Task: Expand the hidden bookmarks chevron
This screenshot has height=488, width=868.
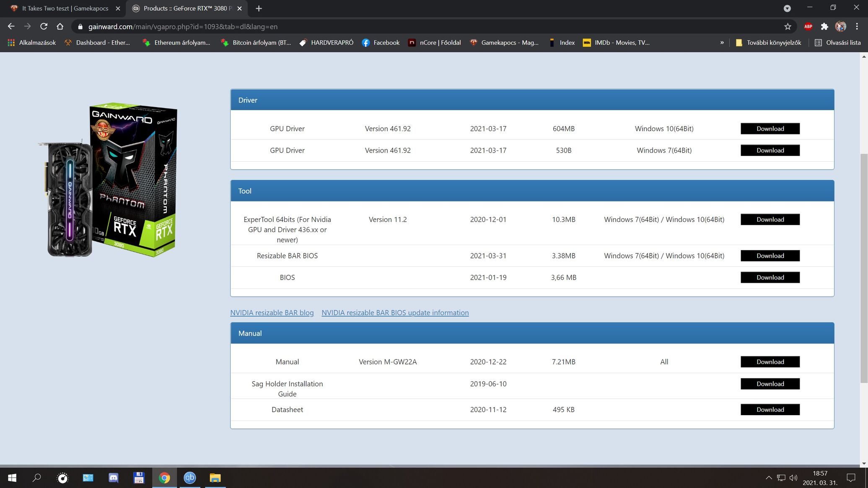Action: [722, 42]
